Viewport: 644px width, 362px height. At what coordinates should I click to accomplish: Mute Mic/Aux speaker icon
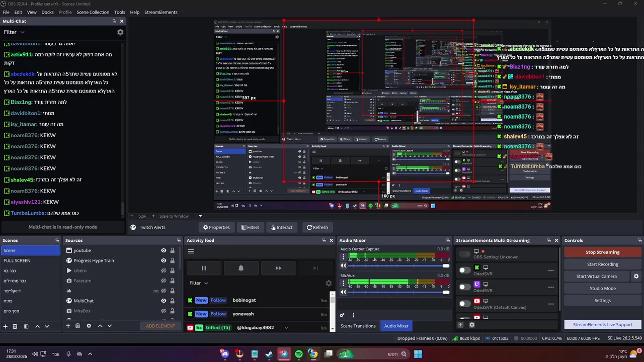coord(344,292)
